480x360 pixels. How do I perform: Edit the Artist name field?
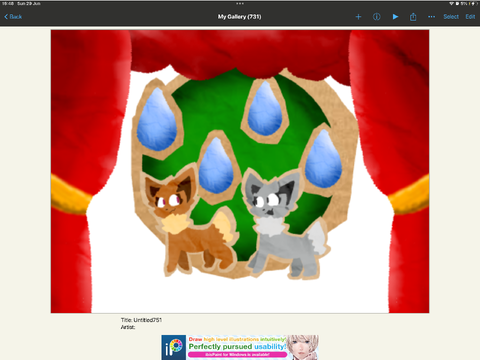pos(128,327)
